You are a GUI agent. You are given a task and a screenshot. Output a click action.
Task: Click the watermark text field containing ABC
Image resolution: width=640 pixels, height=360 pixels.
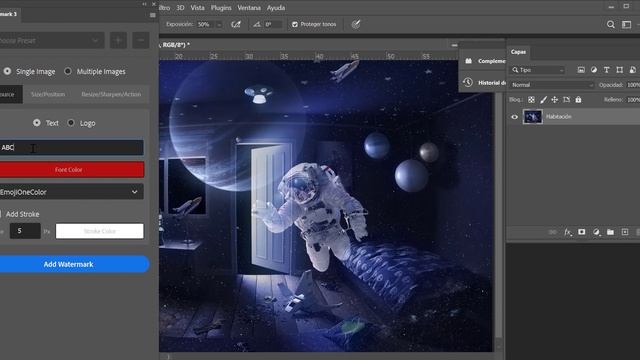click(x=71, y=147)
